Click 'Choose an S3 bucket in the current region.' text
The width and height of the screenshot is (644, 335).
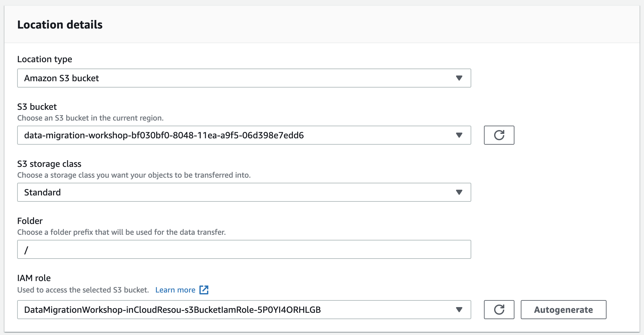[91, 118]
